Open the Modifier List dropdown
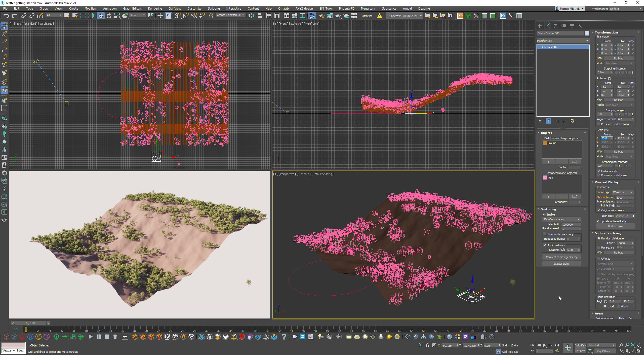The width and height of the screenshot is (644, 355). [563, 41]
